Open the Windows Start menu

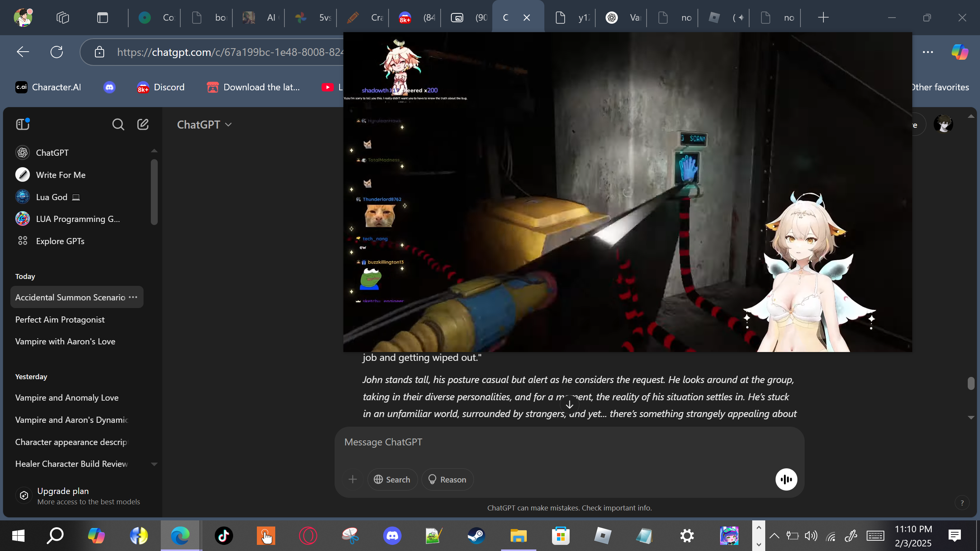(18, 536)
